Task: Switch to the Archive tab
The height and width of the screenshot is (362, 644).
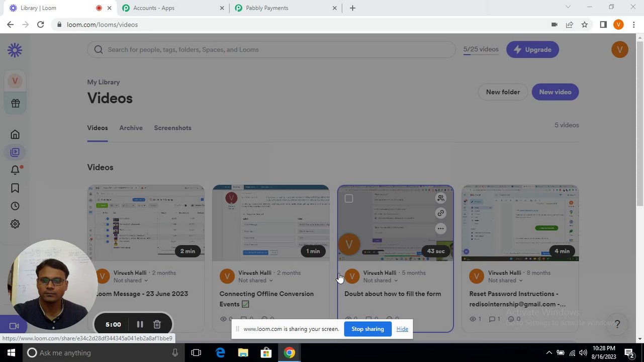Action: pyautogui.click(x=131, y=128)
